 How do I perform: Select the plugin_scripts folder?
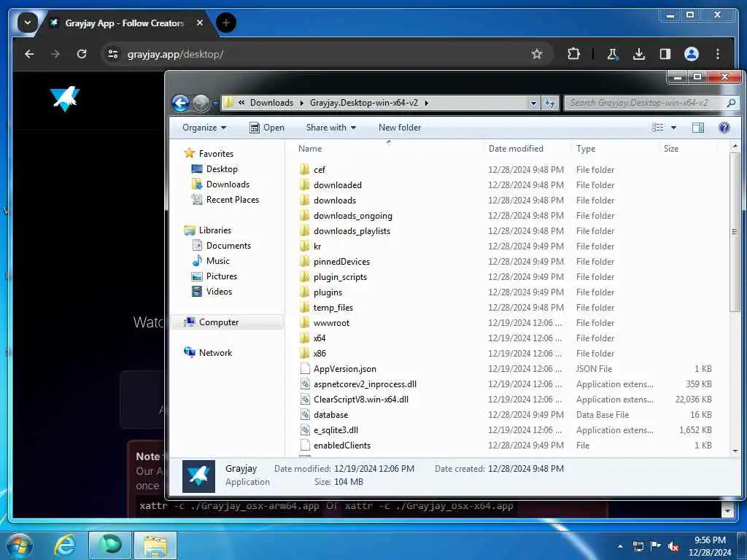click(x=340, y=276)
